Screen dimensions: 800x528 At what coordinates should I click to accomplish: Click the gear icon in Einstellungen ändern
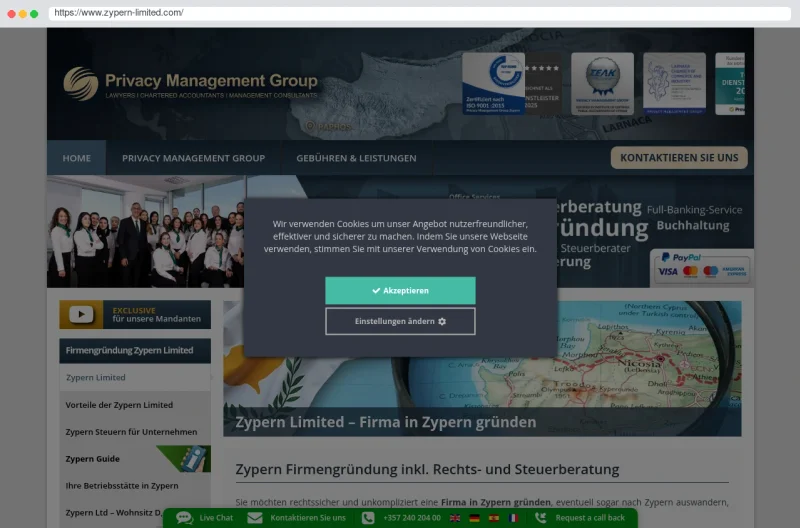point(442,321)
